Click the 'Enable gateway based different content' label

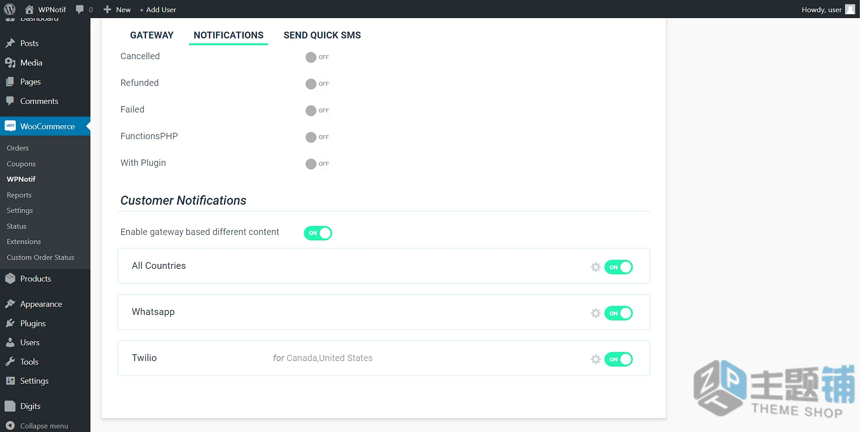point(200,232)
